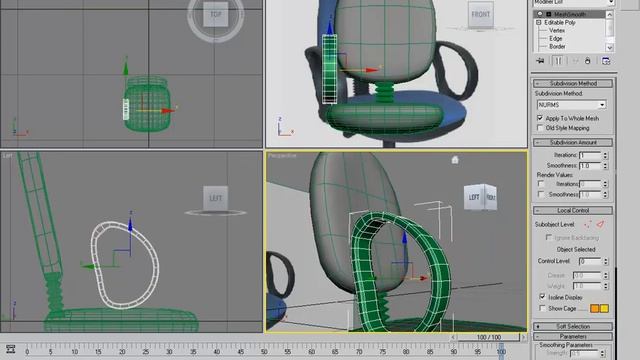Screen dimensions: 640x360
Task: Open the Modifier List dropdown arrow
Action: click(611, 2)
